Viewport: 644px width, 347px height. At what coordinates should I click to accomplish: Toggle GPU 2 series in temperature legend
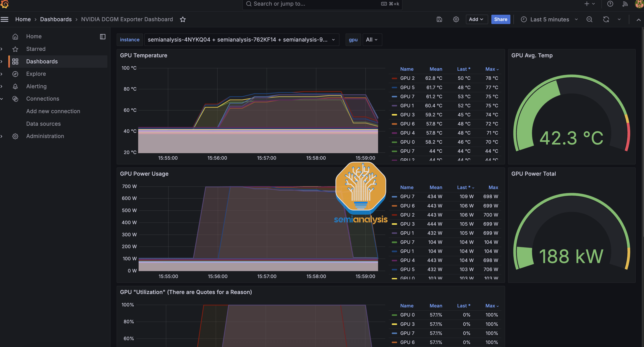click(x=407, y=78)
